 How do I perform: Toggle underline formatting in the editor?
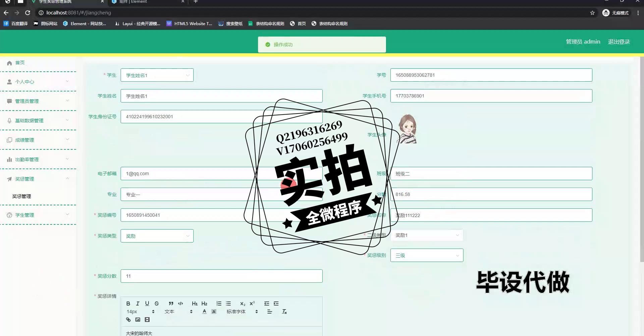147,304
